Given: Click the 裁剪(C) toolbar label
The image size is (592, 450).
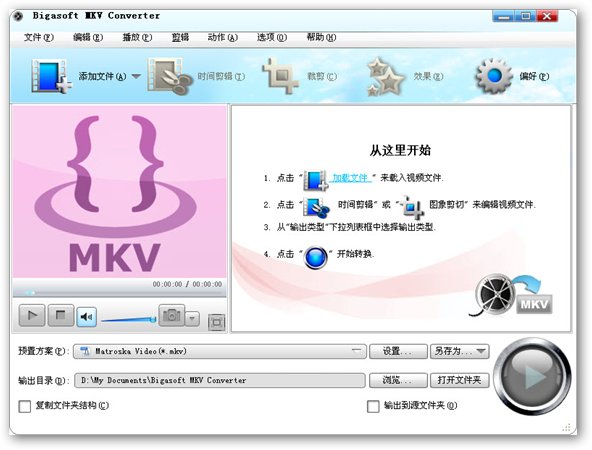Looking at the screenshot, I should [322, 76].
